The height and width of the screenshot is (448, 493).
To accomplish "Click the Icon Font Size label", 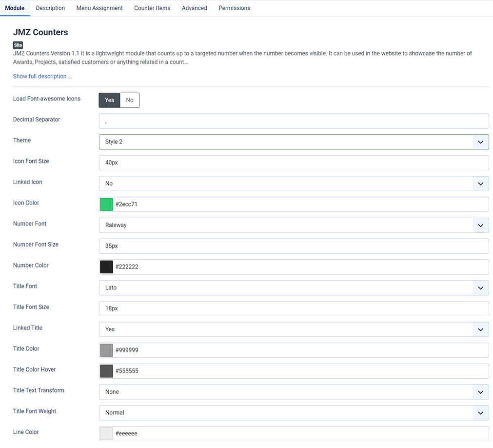I will coord(31,161).
